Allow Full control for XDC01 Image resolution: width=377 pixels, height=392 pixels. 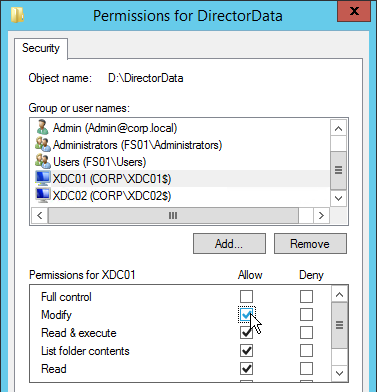[x=246, y=296]
